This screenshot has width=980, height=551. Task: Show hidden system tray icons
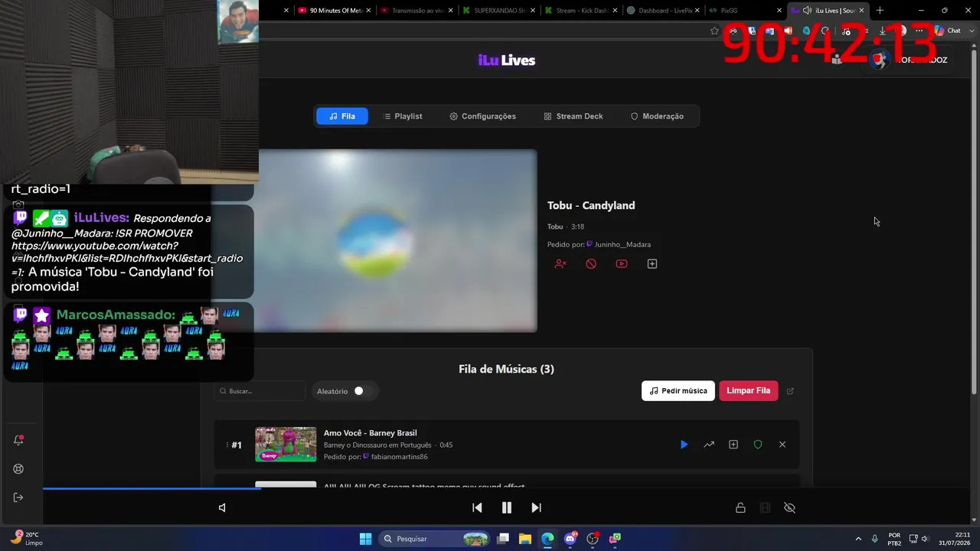click(858, 539)
